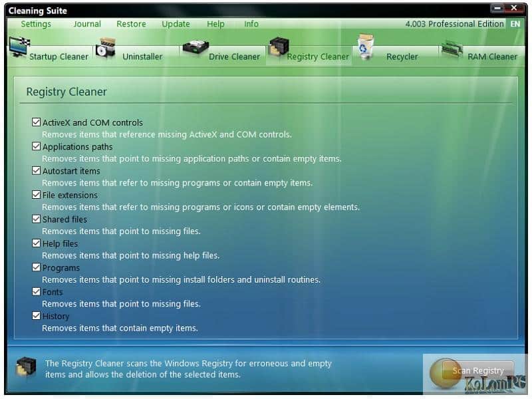This screenshot has height=399, width=532.
Task: Toggle File extensions checkbox
Action: click(37, 195)
